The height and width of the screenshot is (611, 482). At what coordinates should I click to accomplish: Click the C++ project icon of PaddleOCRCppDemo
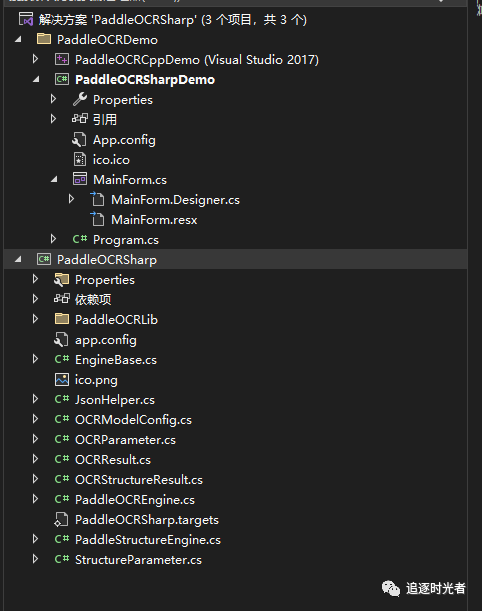62,59
